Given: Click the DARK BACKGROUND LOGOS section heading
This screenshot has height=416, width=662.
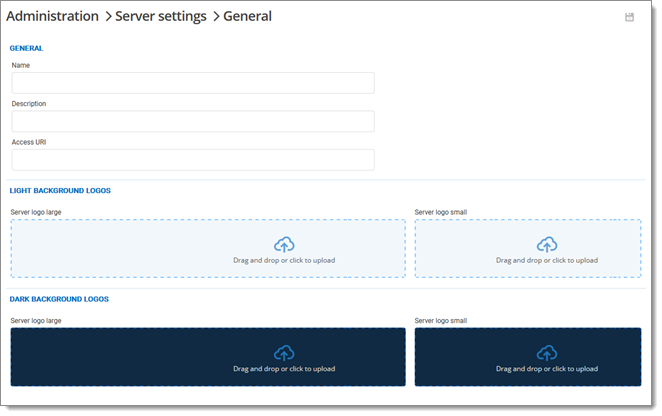Looking at the screenshot, I should 59,298.
